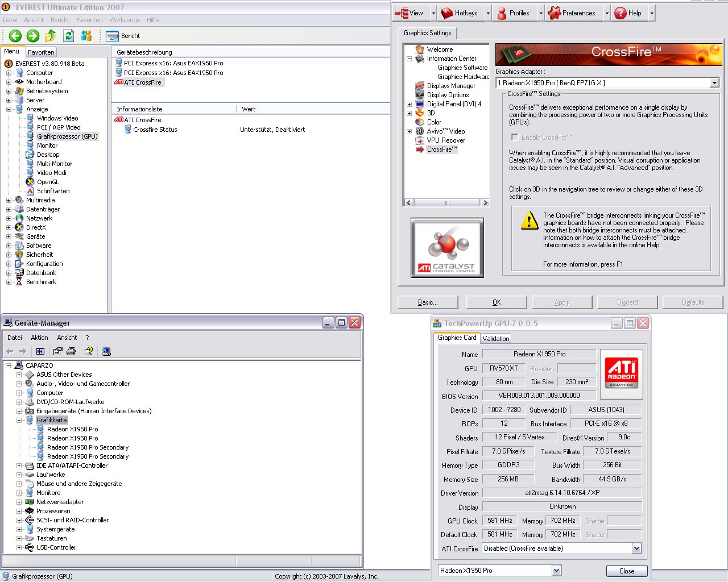Click the Defaults button in Catalyst
Image resolution: width=728 pixels, height=582 pixels.
(x=693, y=302)
